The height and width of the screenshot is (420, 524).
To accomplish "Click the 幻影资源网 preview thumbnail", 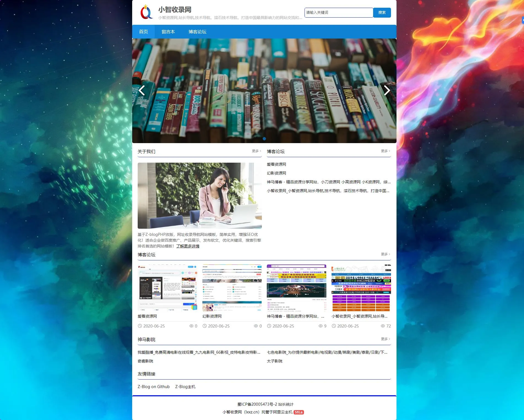I will [x=232, y=288].
